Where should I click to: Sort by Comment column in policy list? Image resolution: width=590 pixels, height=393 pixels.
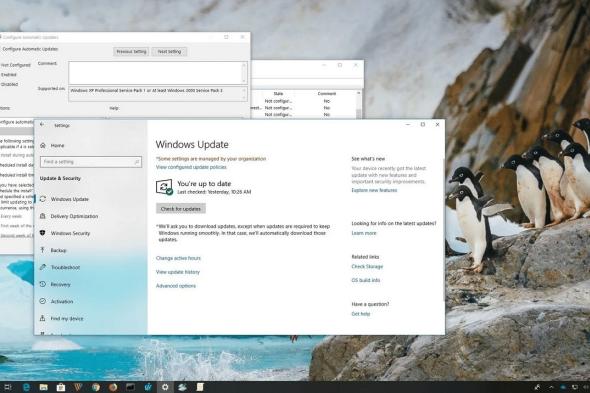pyautogui.click(x=327, y=93)
